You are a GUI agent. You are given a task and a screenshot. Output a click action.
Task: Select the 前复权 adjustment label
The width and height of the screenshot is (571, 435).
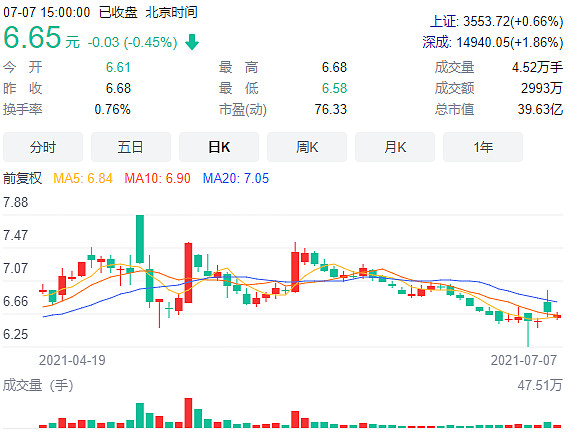pyautogui.click(x=22, y=178)
